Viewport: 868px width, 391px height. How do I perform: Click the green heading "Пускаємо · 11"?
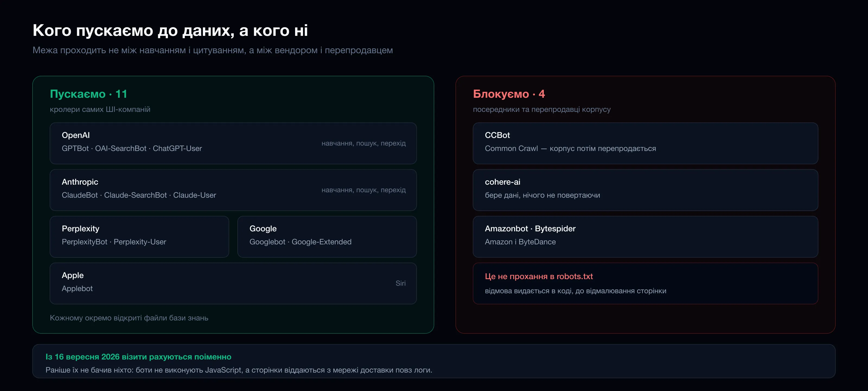[x=88, y=94]
